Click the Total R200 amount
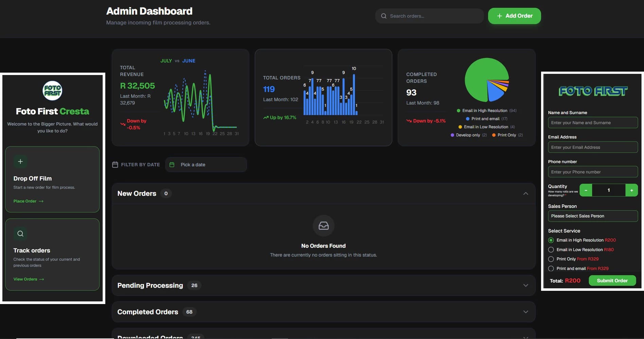 pos(573,281)
